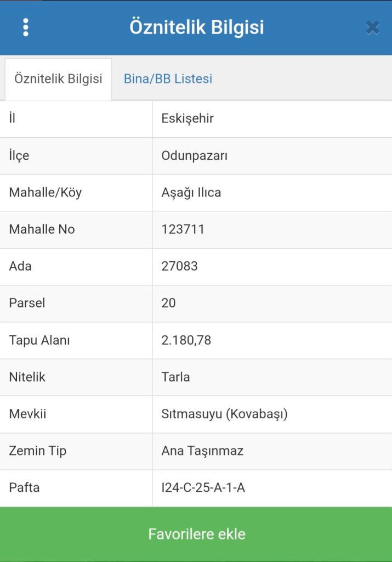392x562 pixels.
Task: Open the Bina/BB Listesi tab
Action: (168, 78)
